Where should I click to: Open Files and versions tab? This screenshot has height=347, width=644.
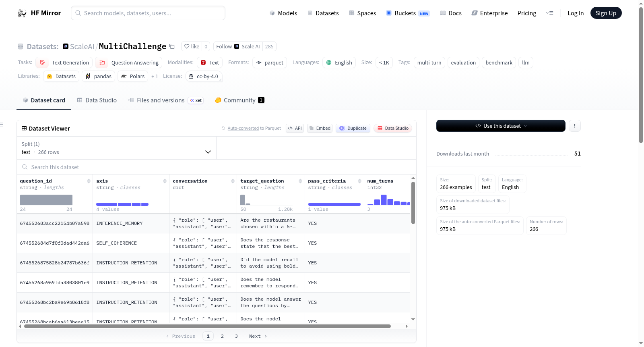pos(165,100)
